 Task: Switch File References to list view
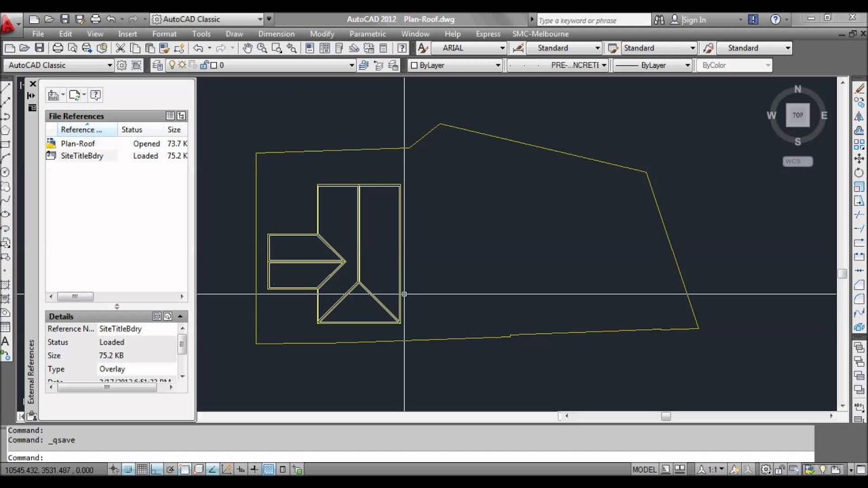tap(170, 116)
